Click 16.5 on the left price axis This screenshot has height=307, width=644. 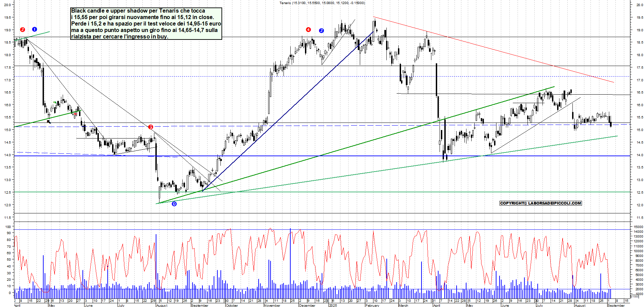pyautogui.click(x=7, y=93)
